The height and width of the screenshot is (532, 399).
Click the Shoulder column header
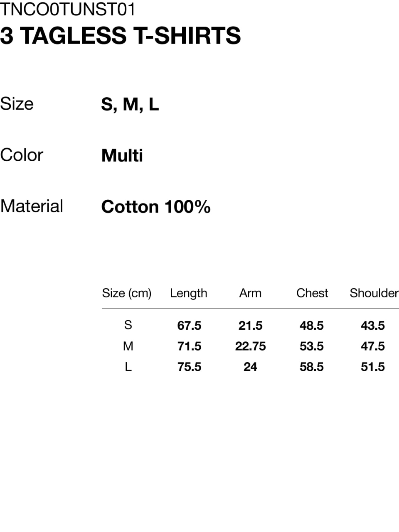coord(374,293)
